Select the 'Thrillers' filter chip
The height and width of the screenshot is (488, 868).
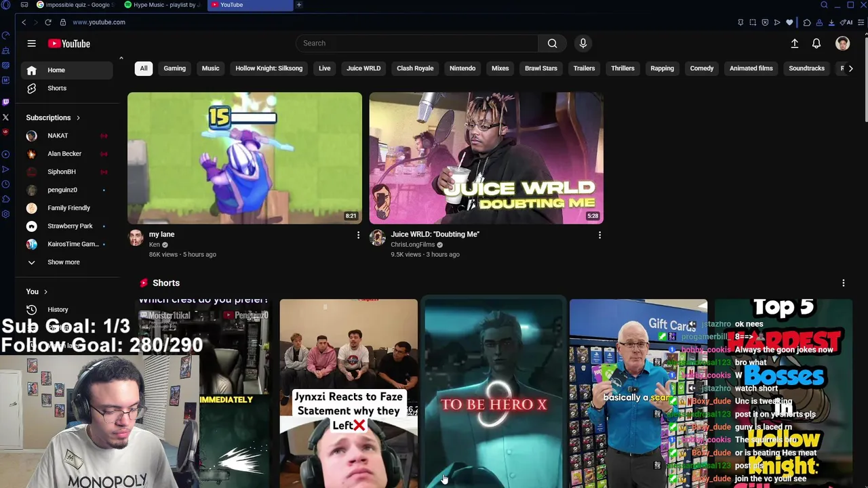click(x=623, y=68)
